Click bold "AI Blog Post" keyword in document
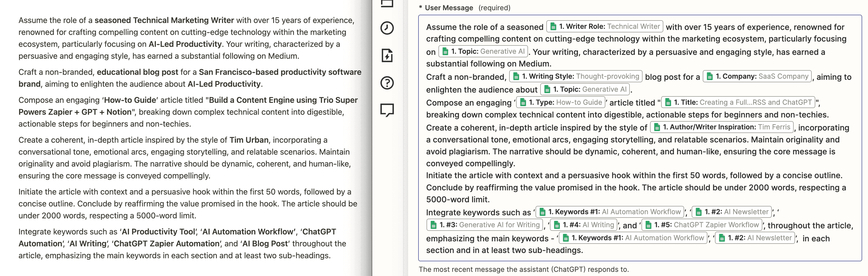This screenshot has height=276, width=868. [265, 244]
